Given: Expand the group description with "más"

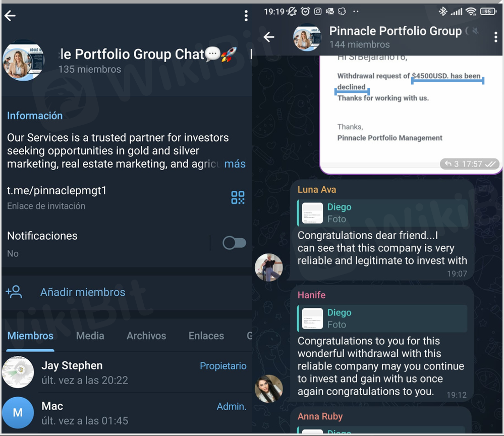Looking at the screenshot, I should [235, 164].
